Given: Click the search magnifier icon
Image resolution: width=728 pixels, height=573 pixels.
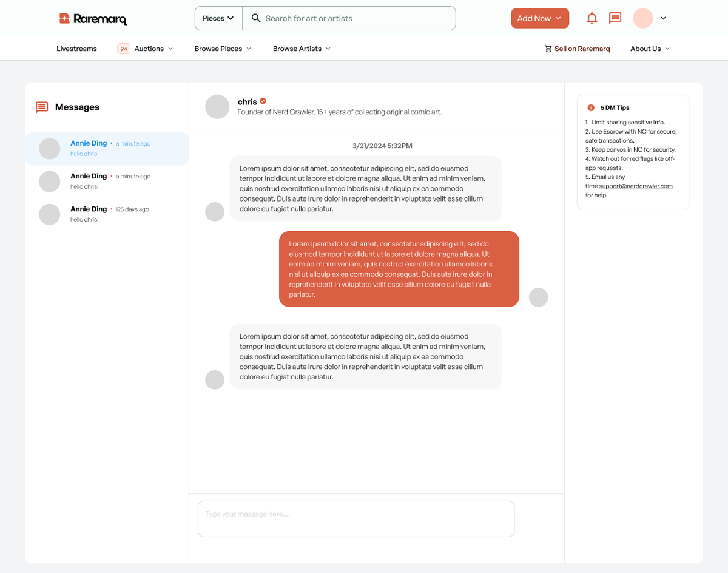Looking at the screenshot, I should 256,18.
